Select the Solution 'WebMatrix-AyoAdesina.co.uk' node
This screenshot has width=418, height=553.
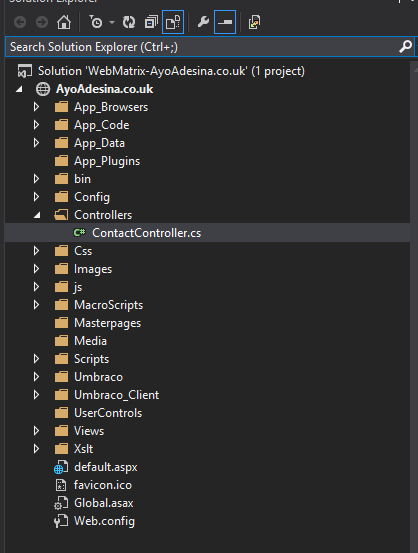coord(171,71)
